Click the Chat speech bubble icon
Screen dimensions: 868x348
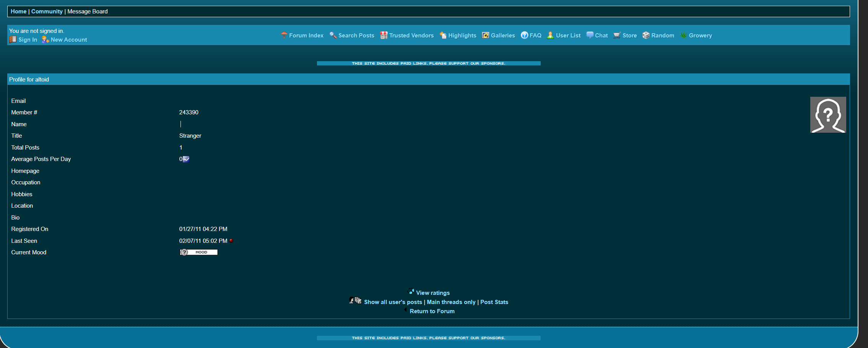590,35
